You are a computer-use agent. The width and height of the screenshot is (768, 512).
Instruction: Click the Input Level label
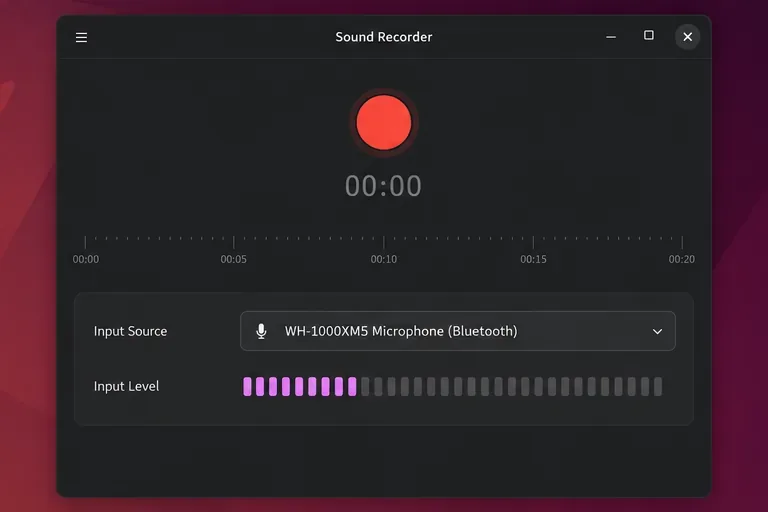click(x=126, y=387)
